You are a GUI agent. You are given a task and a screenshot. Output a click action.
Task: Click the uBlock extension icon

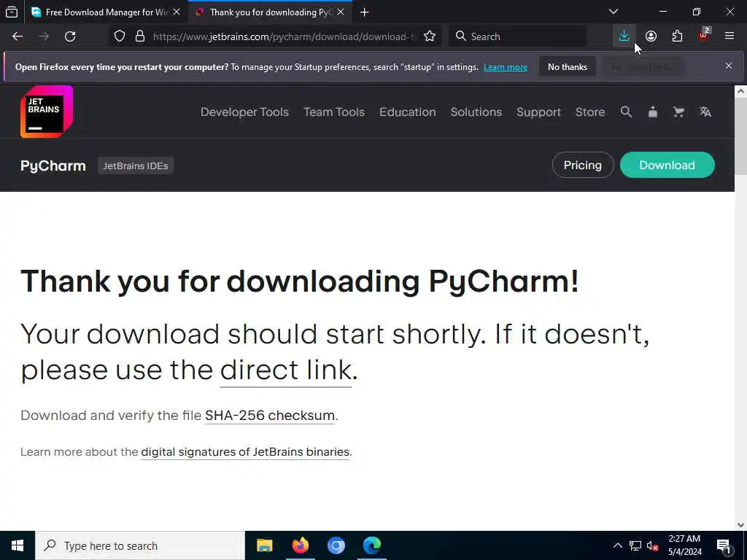[x=704, y=36]
